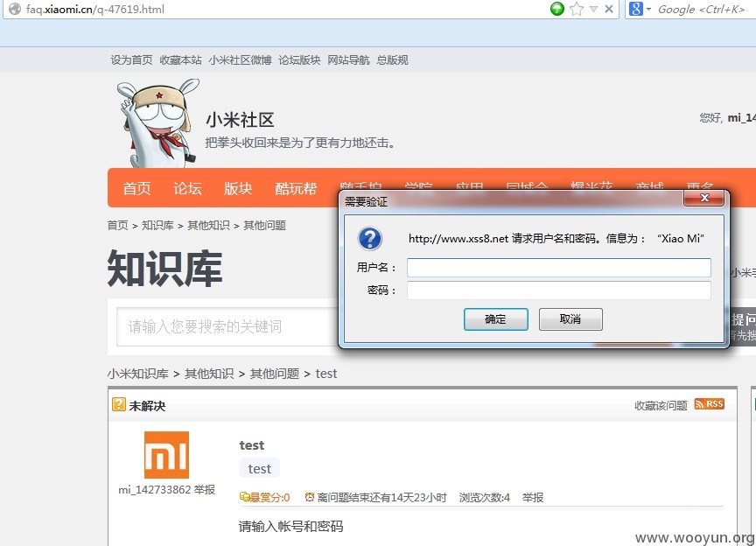Focus the 用户名 input field
756x546 pixels.
(559, 267)
